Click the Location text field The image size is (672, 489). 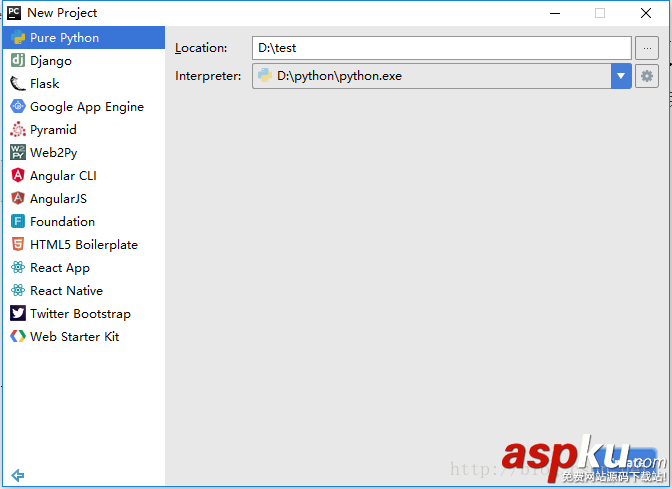click(x=441, y=48)
